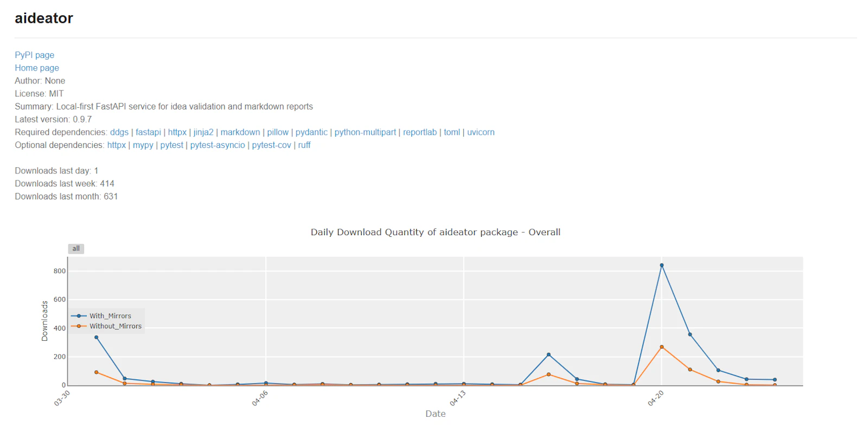Screen dimensions: 868x427
Task: Open the uvicorn dependency link
Action: [x=481, y=132]
